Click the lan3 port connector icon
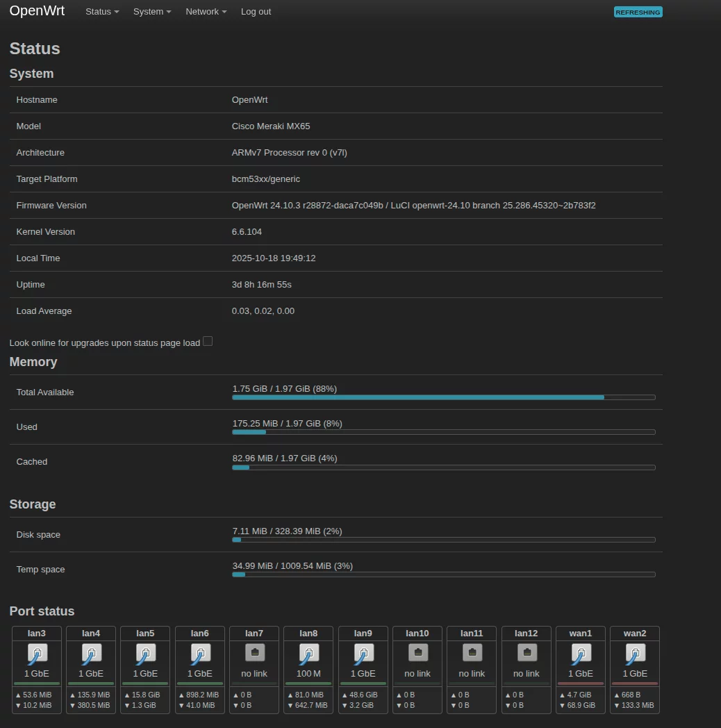The image size is (721, 728). tap(37, 653)
